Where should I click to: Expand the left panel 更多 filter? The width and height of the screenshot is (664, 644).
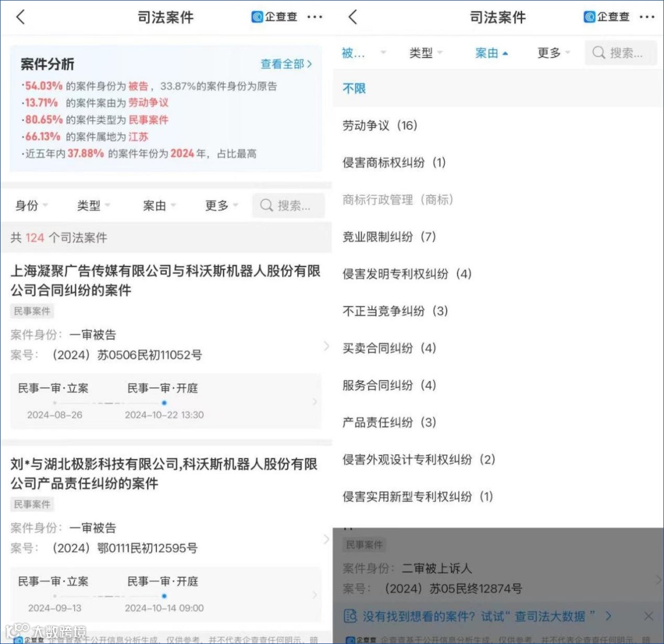click(x=221, y=205)
